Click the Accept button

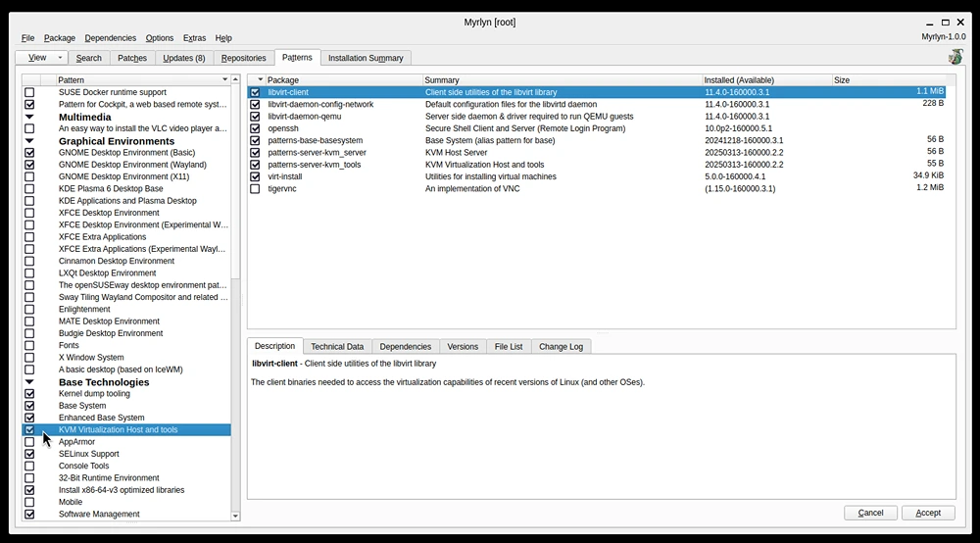coord(928,513)
